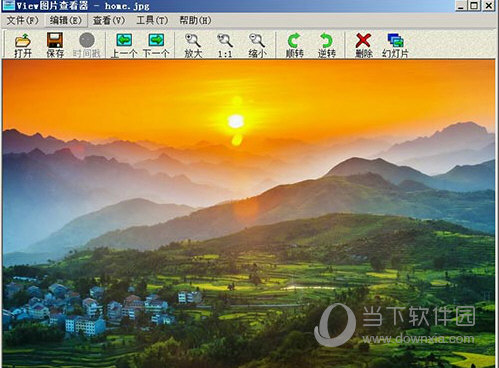Open the 工具(T) menu
499x368 pixels.
[152, 21]
